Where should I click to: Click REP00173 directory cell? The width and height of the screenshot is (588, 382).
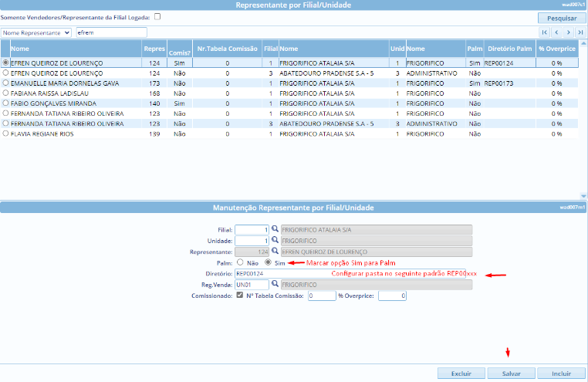(x=498, y=83)
